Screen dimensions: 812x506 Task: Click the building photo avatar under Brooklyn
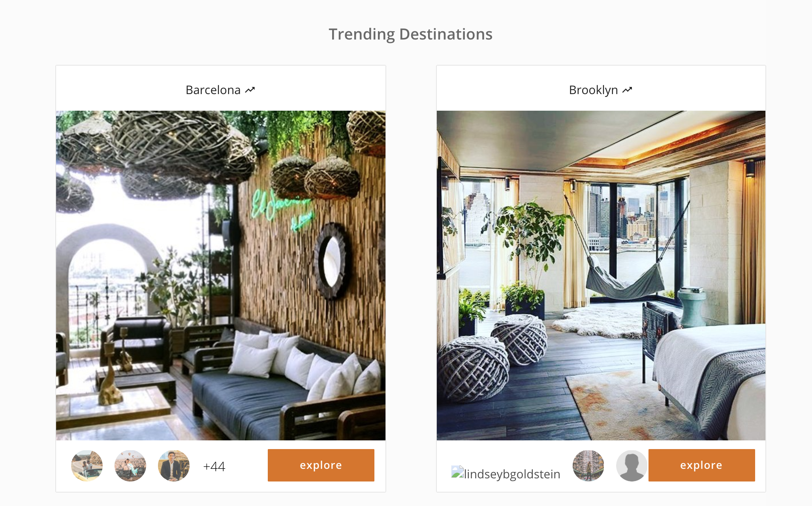tap(588, 466)
